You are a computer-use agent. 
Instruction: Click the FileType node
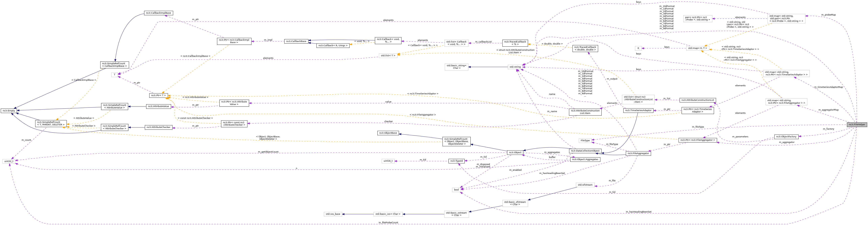(585, 140)
